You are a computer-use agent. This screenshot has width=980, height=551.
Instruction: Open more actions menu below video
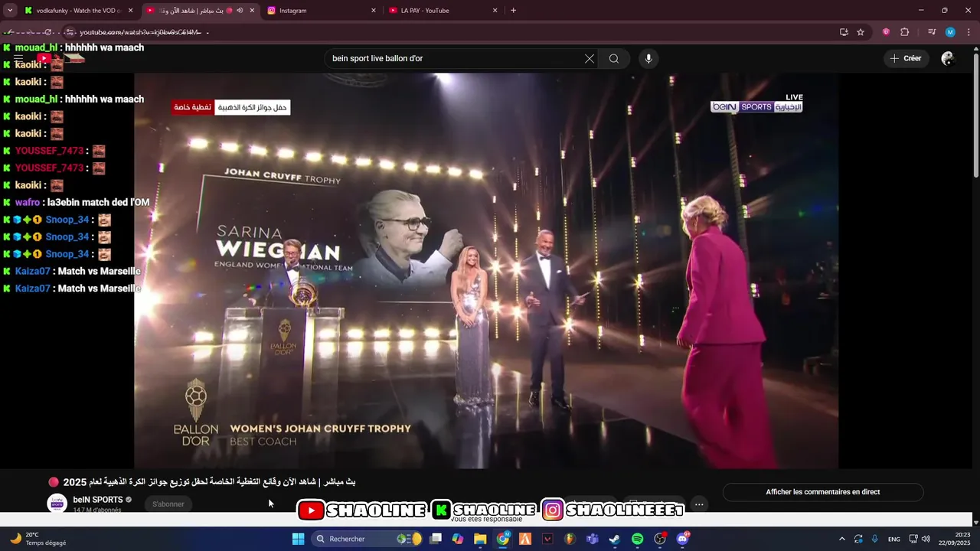[699, 504]
